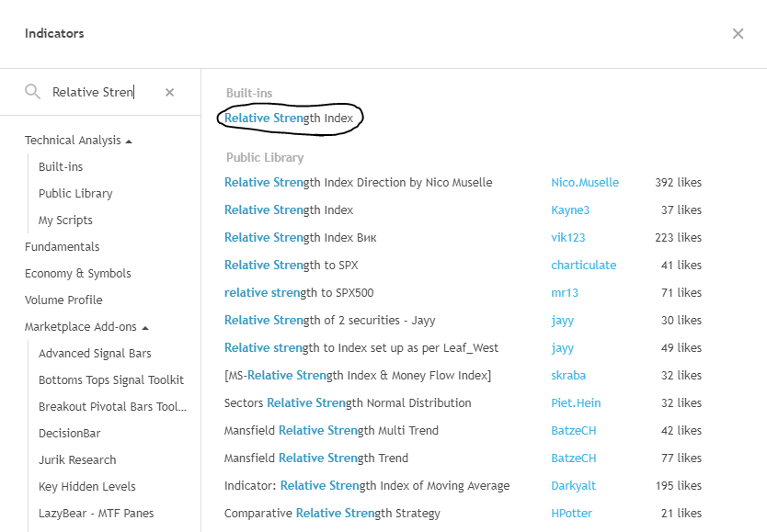
Task: Select Economy & Symbols category
Action: coord(77,274)
